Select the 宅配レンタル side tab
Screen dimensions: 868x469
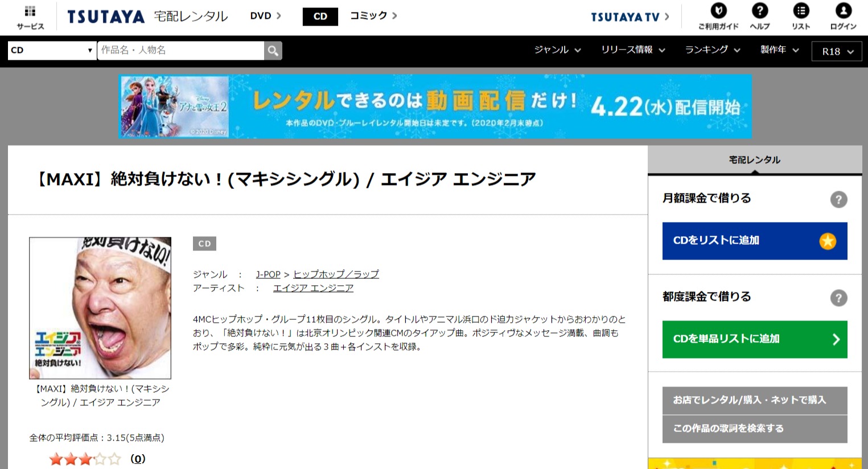point(755,160)
